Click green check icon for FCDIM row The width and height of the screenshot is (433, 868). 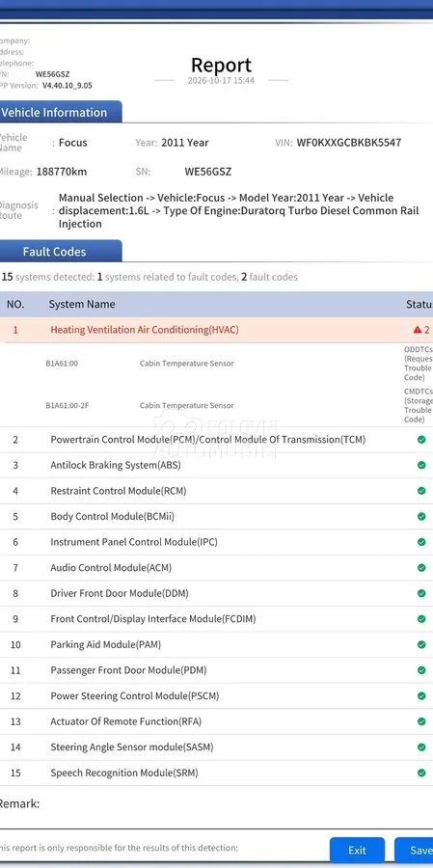tap(421, 619)
